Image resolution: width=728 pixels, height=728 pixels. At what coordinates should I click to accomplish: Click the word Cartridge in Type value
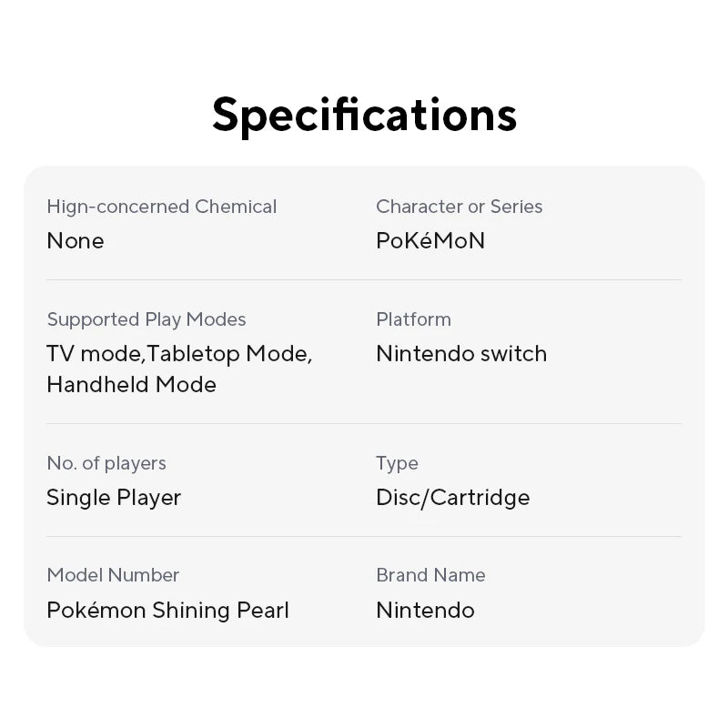(x=480, y=497)
